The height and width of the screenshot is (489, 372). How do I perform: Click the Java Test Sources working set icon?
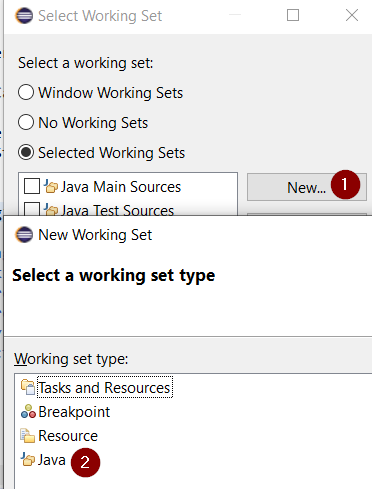pos(51,210)
